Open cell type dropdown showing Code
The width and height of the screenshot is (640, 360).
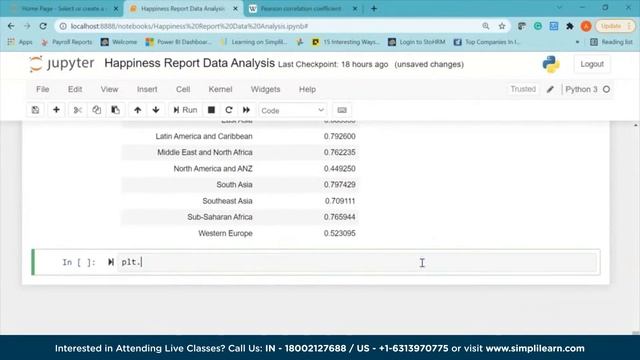pos(292,111)
